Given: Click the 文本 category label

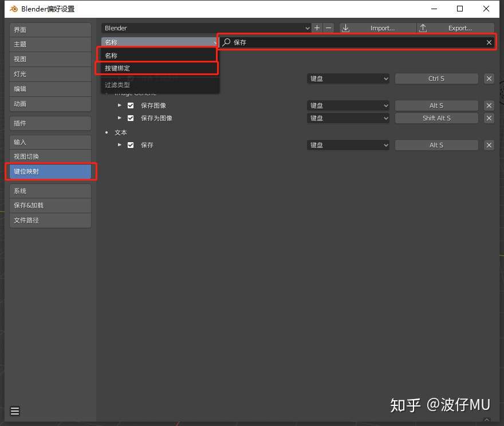Looking at the screenshot, I should (121, 132).
